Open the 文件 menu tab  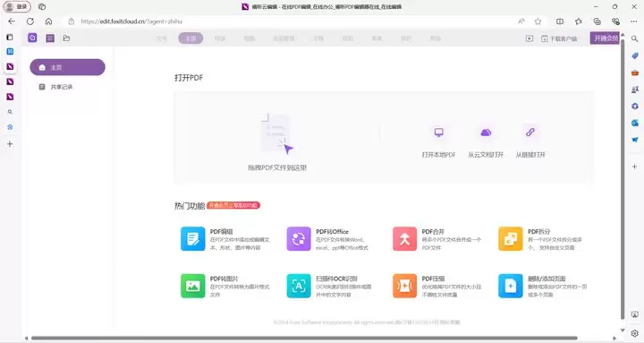(x=161, y=39)
